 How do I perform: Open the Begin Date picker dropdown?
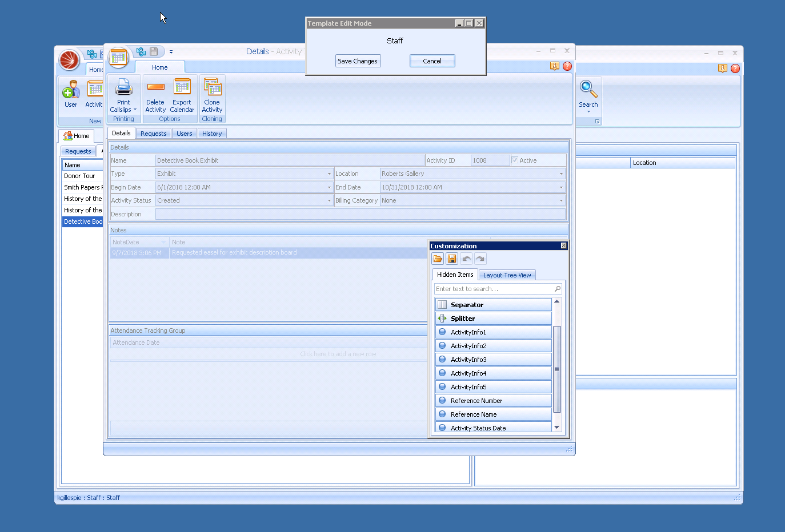[330, 187]
